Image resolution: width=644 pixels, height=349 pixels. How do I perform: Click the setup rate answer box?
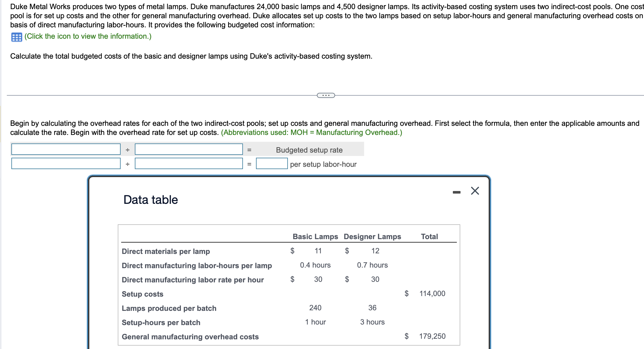[x=272, y=164]
